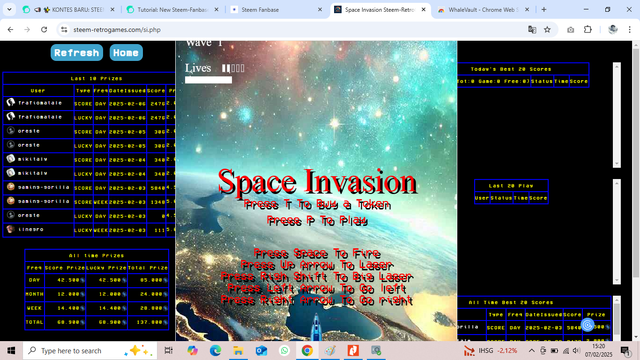This screenshot has height=360, width=640.
Task: Switch to Tutorial: New Steem-Fanbase tab
Action: [x=173, y=9]
